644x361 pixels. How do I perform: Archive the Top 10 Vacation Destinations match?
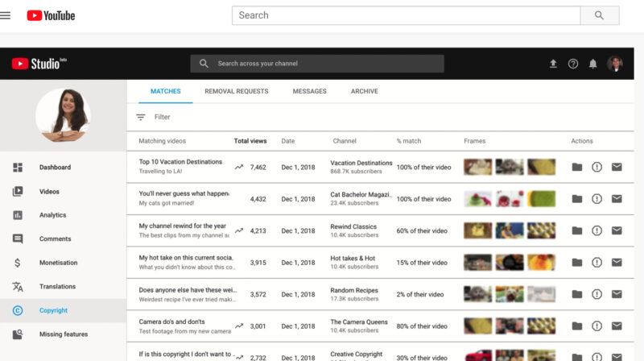click(577, 167)
